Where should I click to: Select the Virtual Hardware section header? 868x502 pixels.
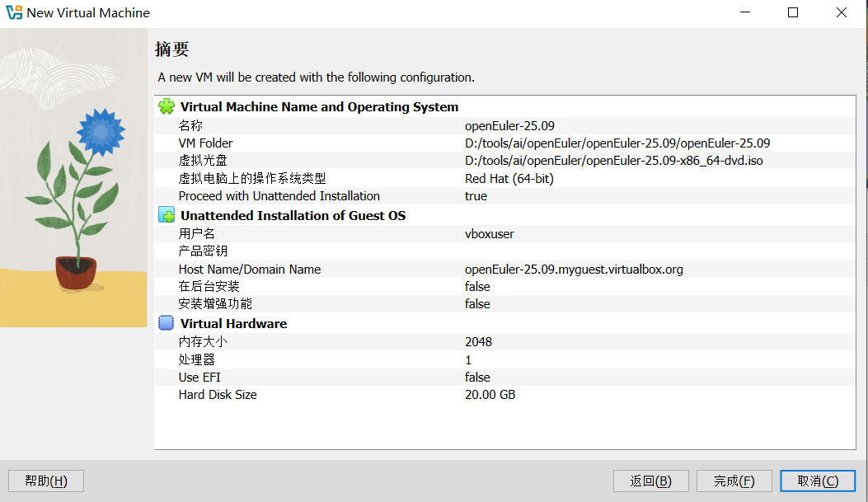(233, 324)
